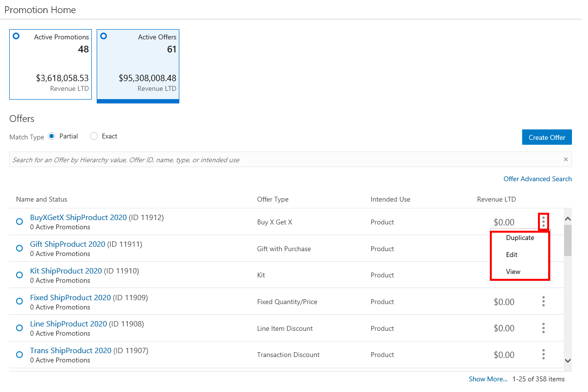Click the Buy X Get X offer type cell
Viewport: 588px width, 392px height.
point(275,222)
